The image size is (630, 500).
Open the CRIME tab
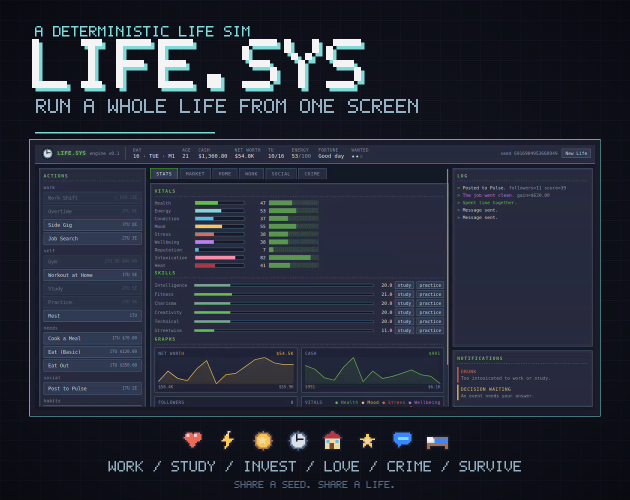(312, 174)
